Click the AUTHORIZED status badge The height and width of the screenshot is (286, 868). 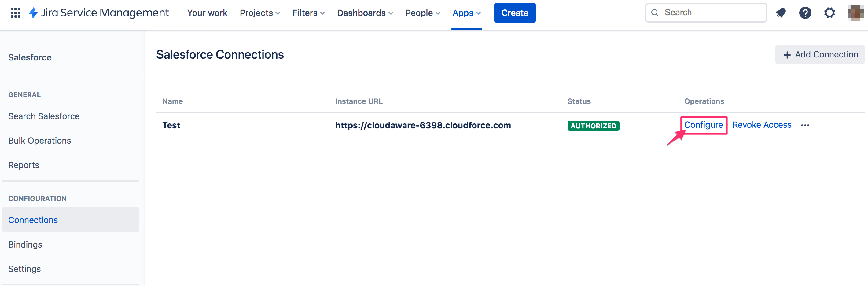tap(593, 126)
